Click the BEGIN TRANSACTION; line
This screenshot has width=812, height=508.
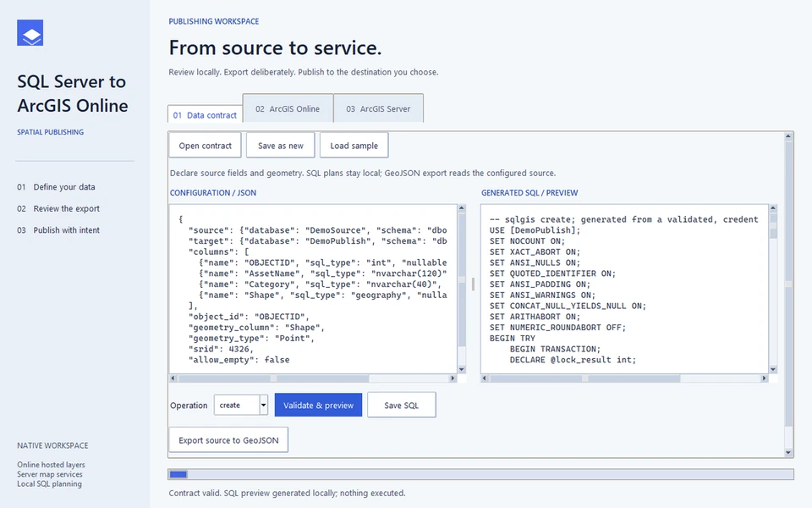click(555, 349)
